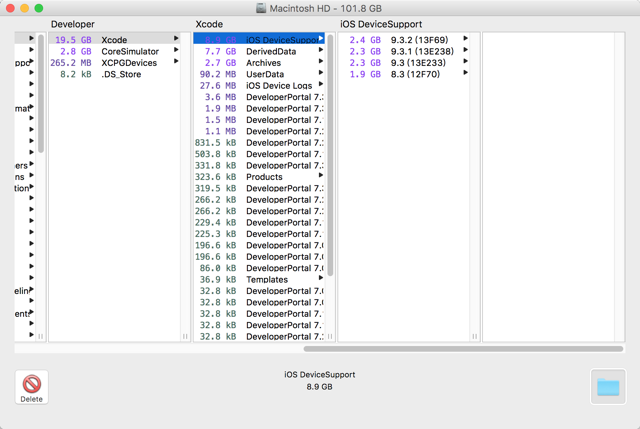640x429 pixels.
Task: Click the leftmost column vertical scrollbar
Action: [x=41, y=93]
